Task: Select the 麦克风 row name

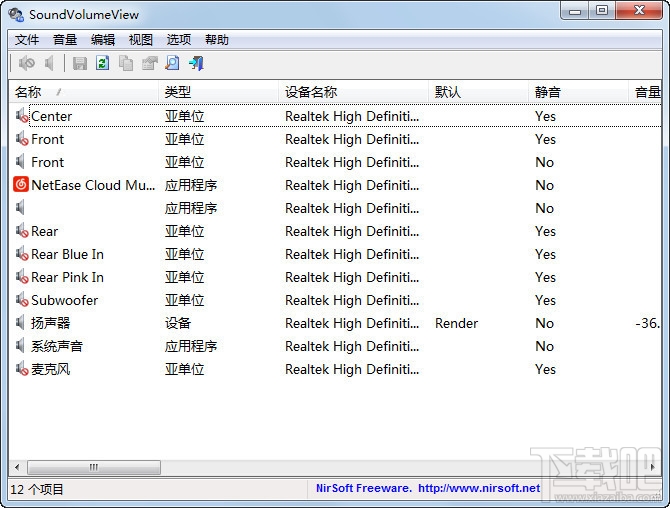Action: point(50,369)
